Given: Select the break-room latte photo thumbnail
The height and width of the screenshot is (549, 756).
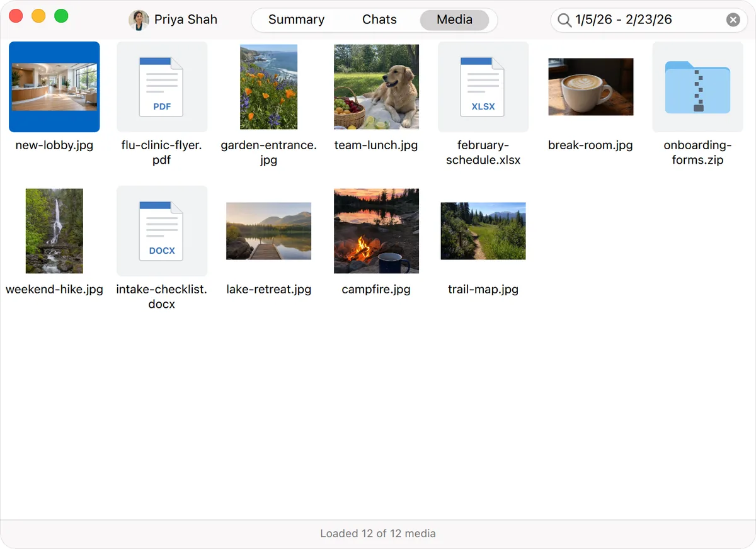Looking at the screenshot, I should [590, 87].
